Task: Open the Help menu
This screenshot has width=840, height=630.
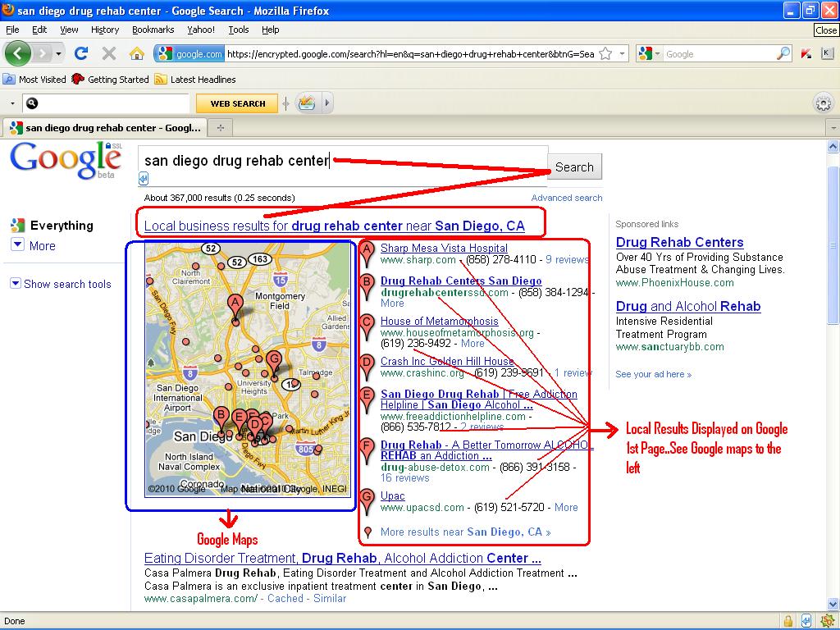Action: pos(271,30)
